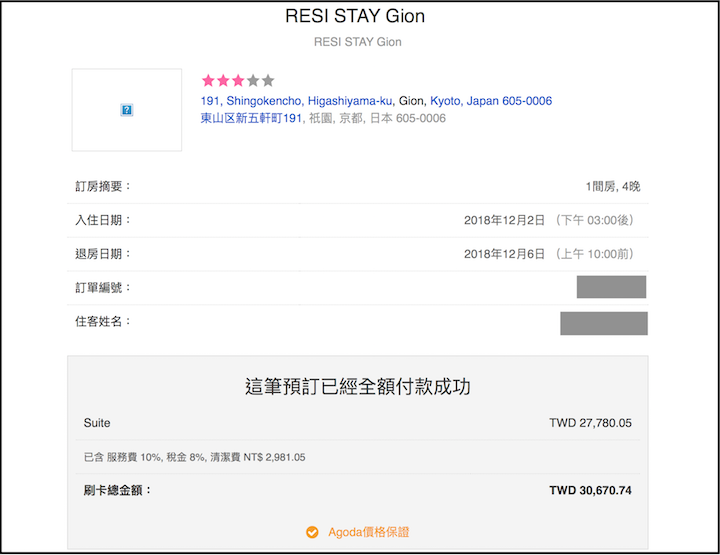This screenshot has height=555, width=720.
Task: Open the Kyoto, Japan 605-0006 link
Action: coord(490,101)
